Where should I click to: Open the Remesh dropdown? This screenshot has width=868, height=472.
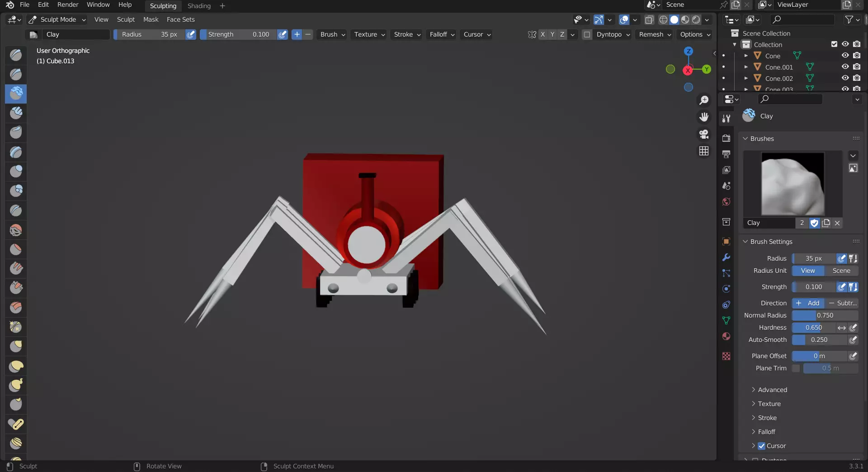coord(655,35)
